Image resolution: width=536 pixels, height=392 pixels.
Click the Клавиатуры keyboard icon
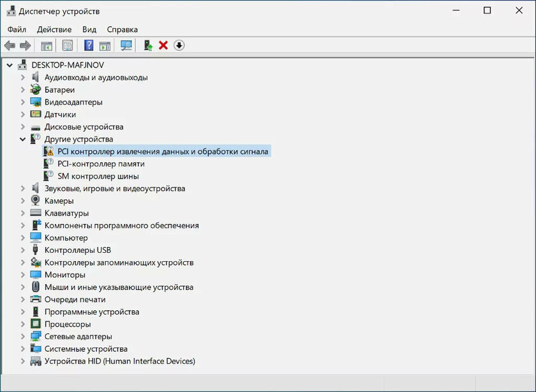point(36,213)
